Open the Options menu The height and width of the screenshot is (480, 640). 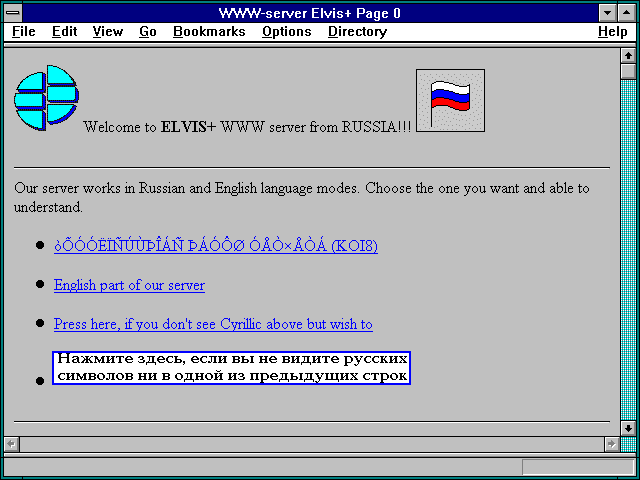point(287,32)
